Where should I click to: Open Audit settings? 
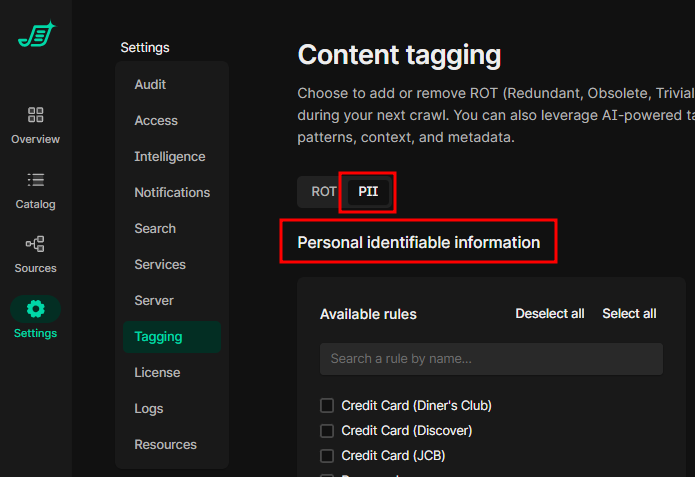pyautogui.click(x=150, y=85)
